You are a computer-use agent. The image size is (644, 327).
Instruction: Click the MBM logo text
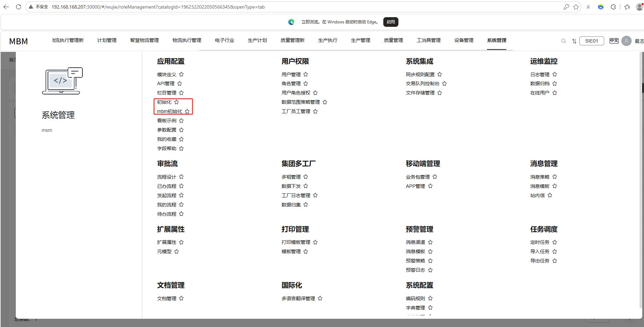tap(19, 41)
